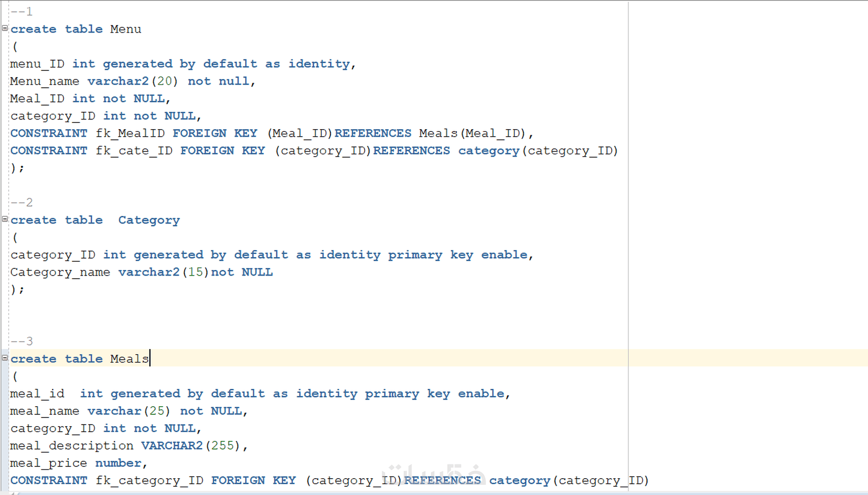Click the vertical divider on the right edge
868x495 pixels.
tap(627, 245)
